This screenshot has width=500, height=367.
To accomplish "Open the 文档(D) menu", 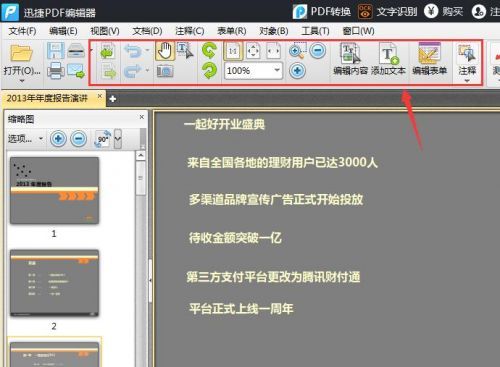I will pos(147,31).
